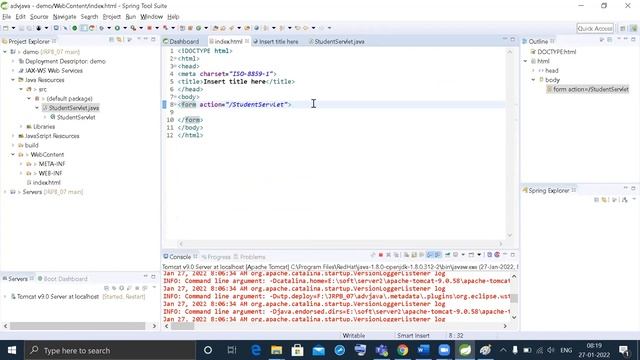Click the green Run launch icon
This screenshot has width=640, height=360.
coord(117,28)
